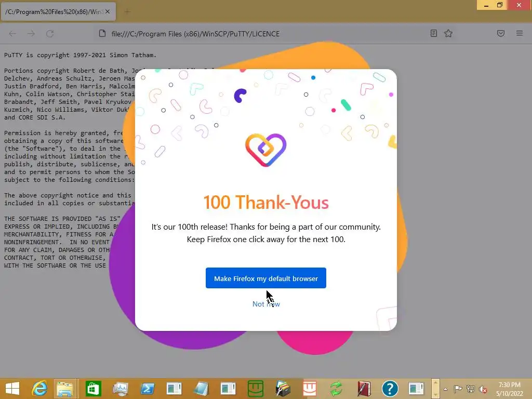Open the blue question mark help icon

coord(390,389)
